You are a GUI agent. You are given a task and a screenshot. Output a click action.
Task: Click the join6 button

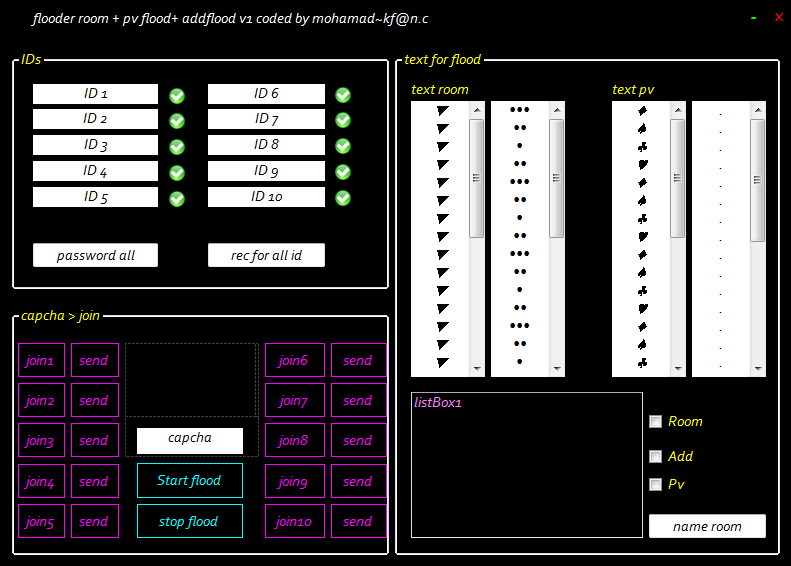(295, 360)
